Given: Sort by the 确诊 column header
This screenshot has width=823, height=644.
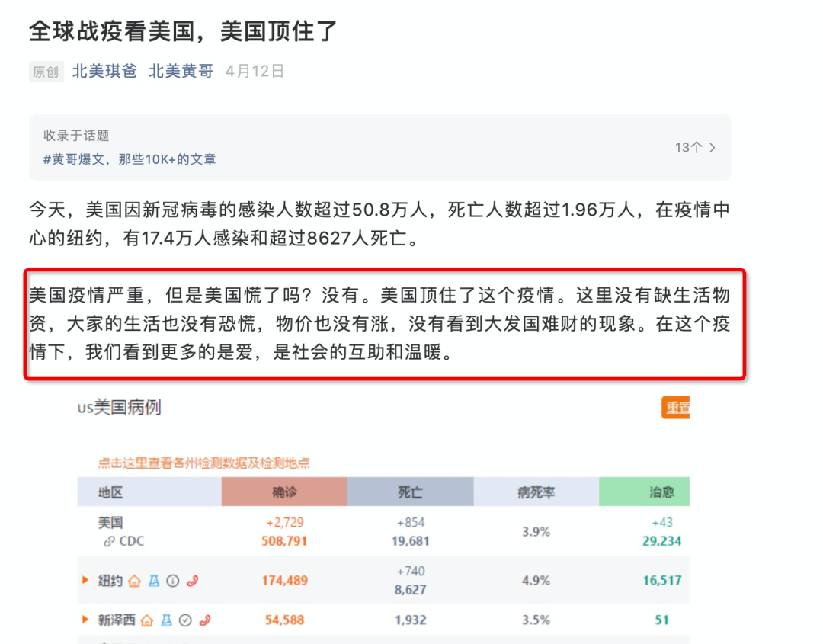Looking at the screenshot, I should (x=283, y=492).
